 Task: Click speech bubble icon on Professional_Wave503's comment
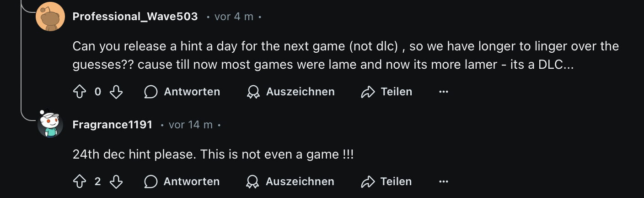[x=151, y=92]
